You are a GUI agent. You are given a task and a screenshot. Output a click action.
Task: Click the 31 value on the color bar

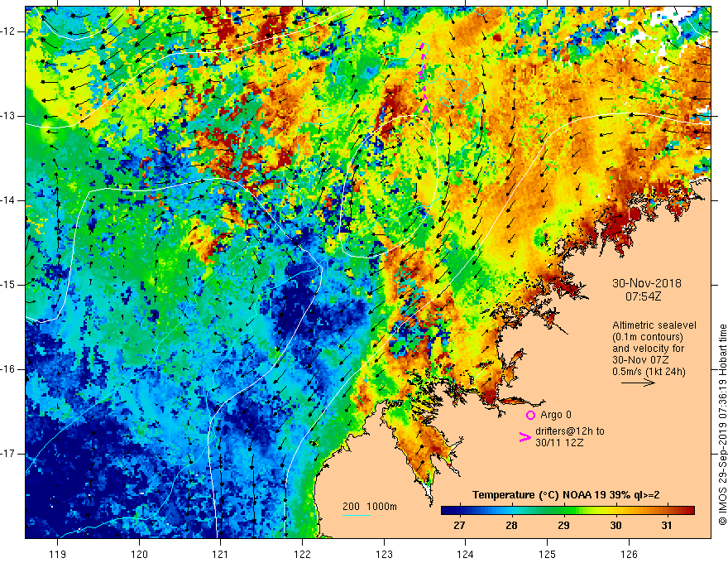(x=667, y=526)
